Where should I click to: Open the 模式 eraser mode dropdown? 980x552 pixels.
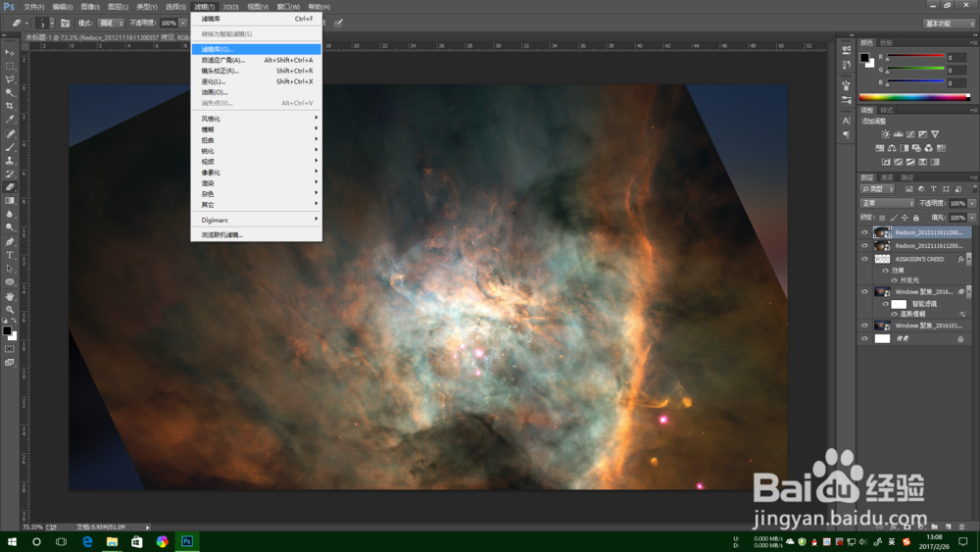111,24
